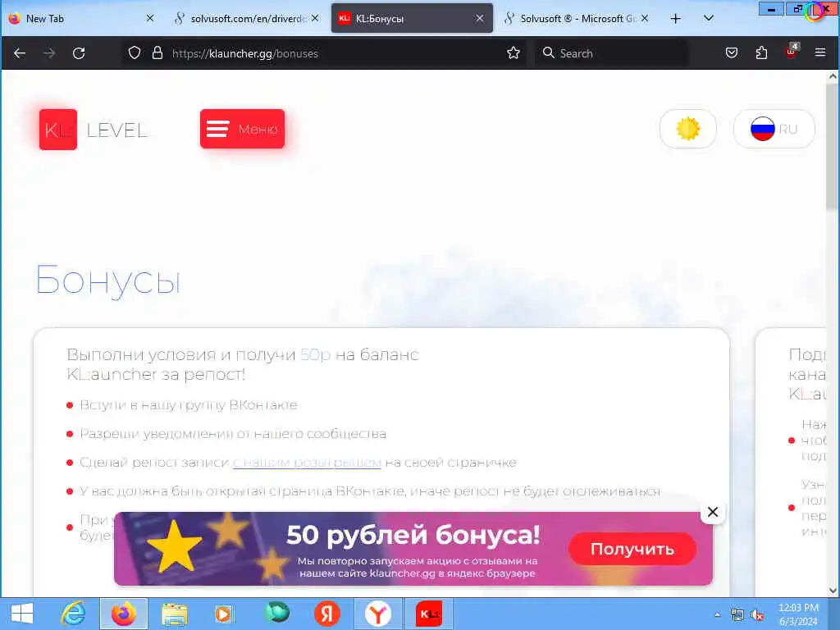Open the uBlock extension icon with badge
840x630 pixels.
[792, 51]
